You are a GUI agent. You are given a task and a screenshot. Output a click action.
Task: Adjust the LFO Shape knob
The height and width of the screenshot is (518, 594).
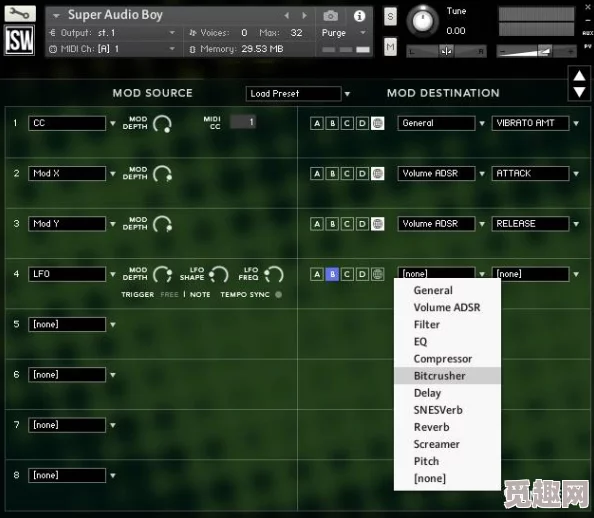point(219,274)
